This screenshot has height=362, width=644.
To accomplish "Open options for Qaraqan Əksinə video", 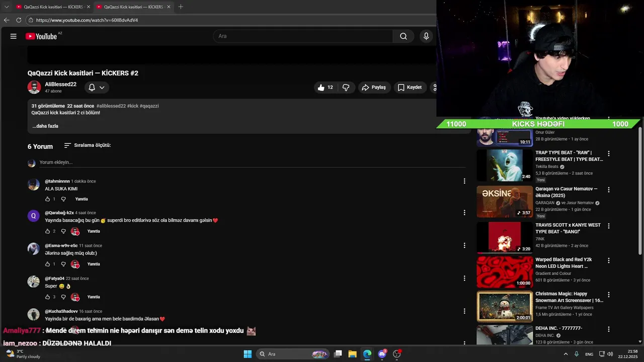I will click(609, 190).
